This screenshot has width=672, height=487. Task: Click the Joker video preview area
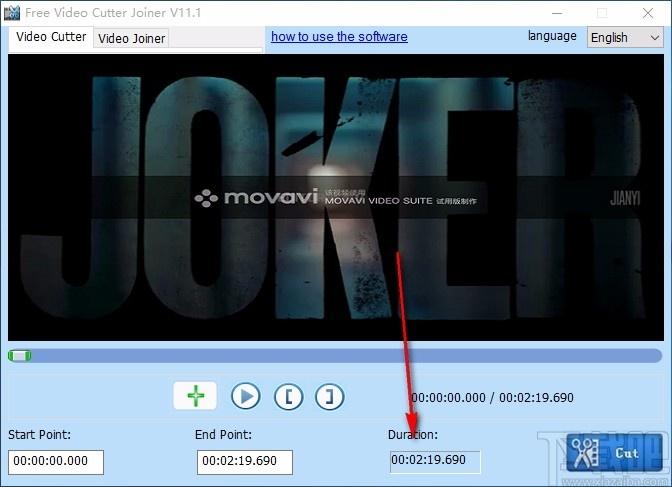coord(336,197)
